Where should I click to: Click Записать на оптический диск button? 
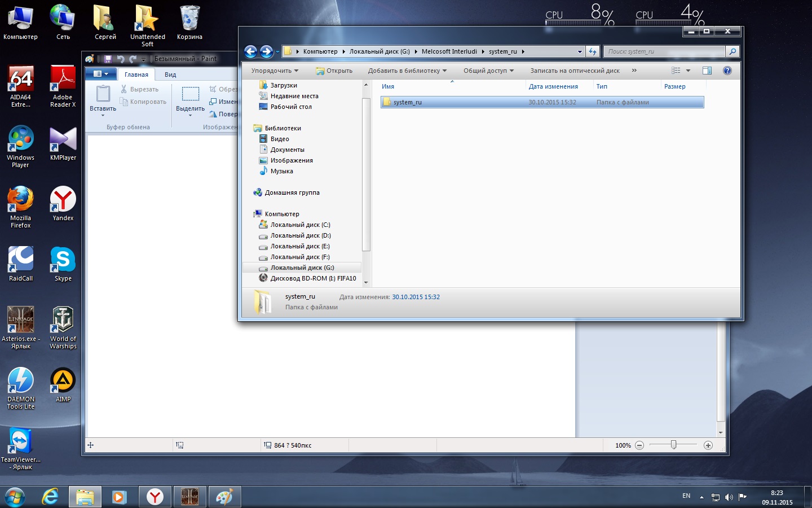(x=575, y=71)
